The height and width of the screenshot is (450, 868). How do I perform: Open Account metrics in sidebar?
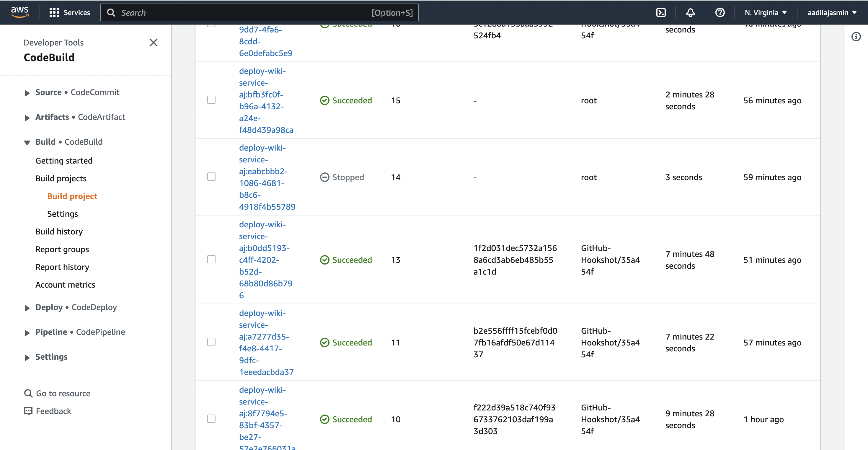pos(65,285)
